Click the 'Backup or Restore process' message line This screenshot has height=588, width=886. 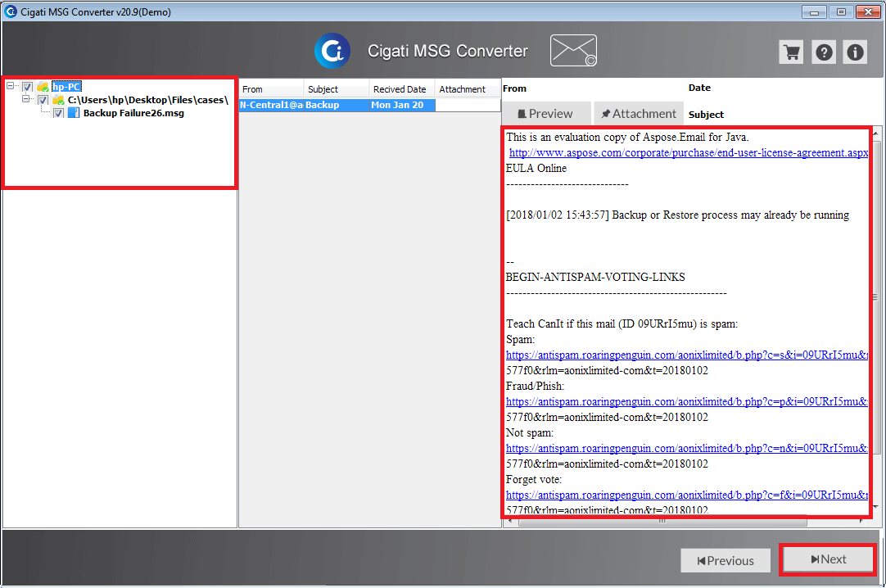[677, 215]
